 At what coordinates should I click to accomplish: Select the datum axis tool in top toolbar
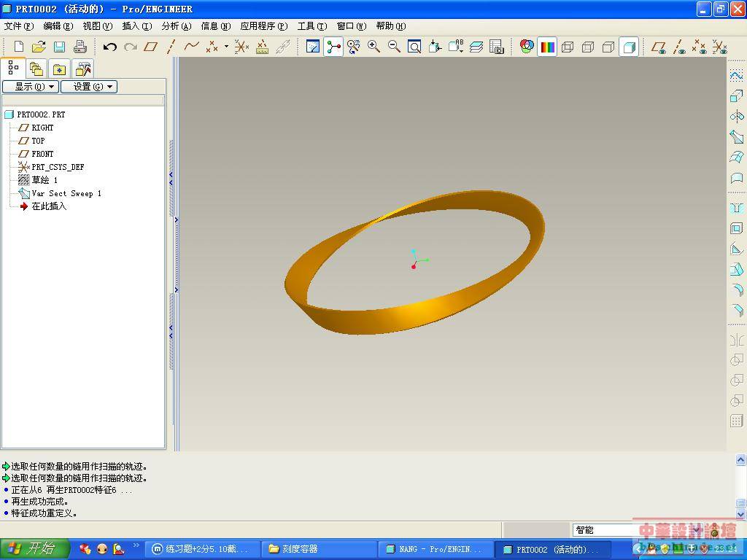[x=171, y=47]
